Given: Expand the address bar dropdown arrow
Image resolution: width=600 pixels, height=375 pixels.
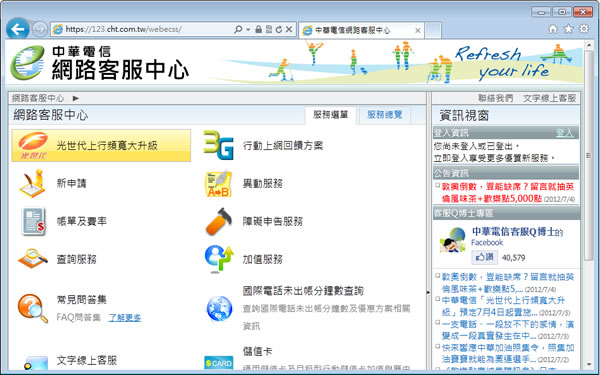Looking at the screenshot, I should pyautogui.click(x=248, y=29).
